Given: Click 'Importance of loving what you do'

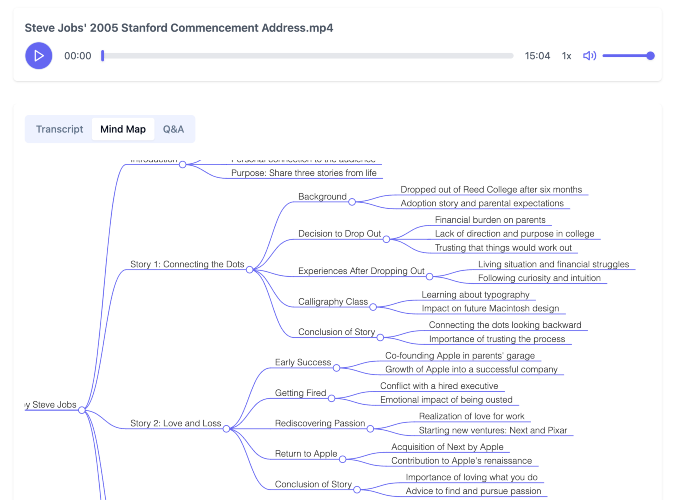Looking at the screenshot, I should (x=471, y=477).
